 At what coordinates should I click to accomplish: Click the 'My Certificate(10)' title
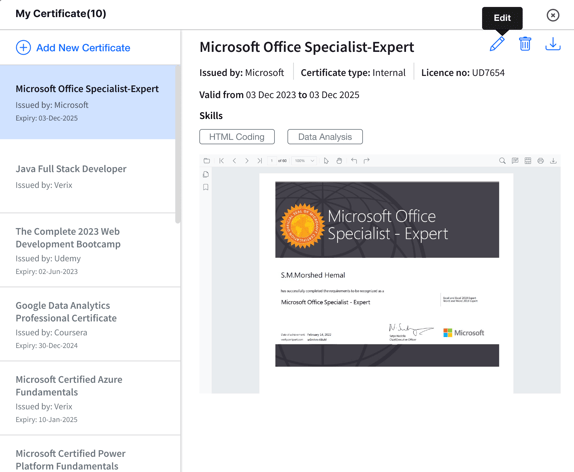pyautogui.click(x=61, y=14)
